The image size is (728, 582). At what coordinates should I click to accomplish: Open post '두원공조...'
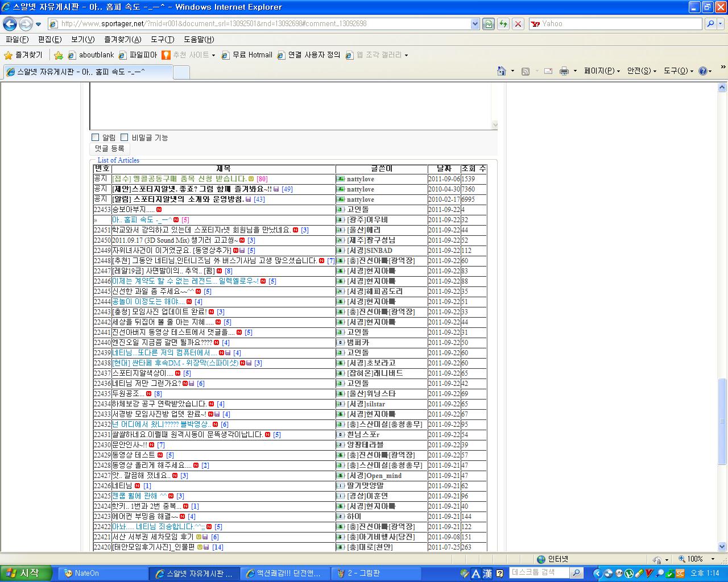(128, 394)
